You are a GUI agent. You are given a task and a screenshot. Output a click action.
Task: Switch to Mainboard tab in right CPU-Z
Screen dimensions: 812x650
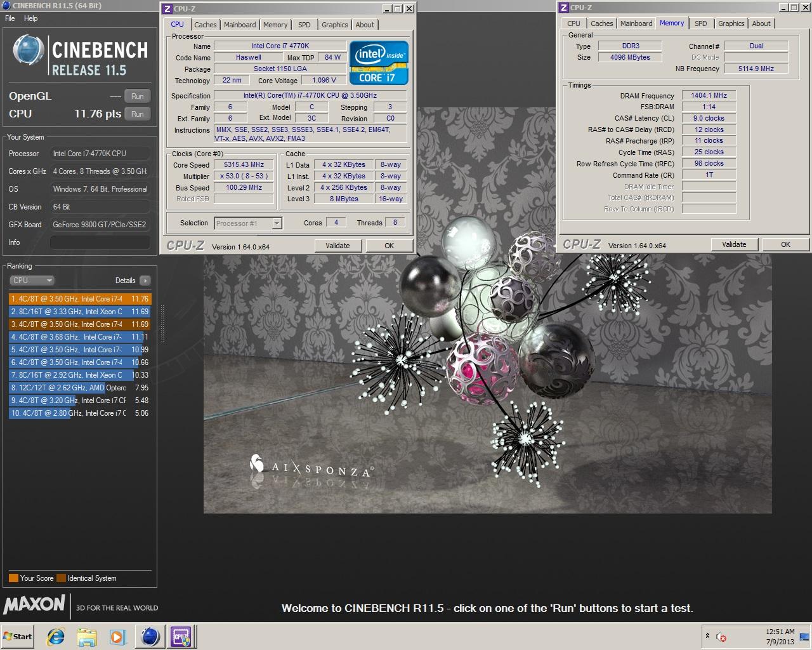[636, 23]
